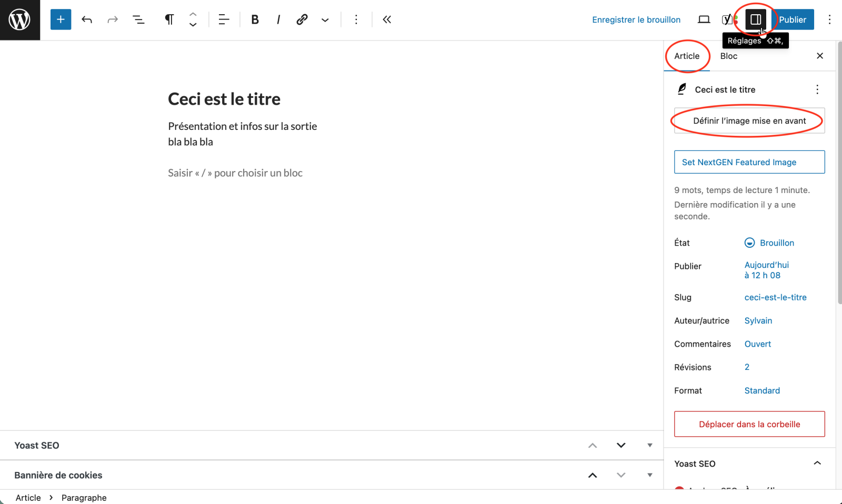Image resolution: width=842 pixels, height=504 pixels.
Task: Toggle bold formatting
Action: tap(255, 19)
